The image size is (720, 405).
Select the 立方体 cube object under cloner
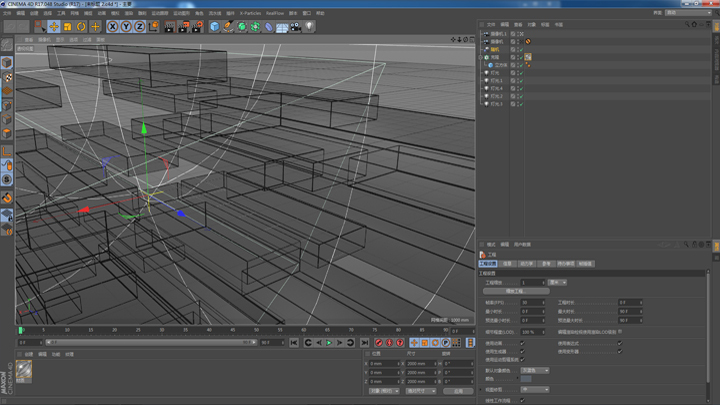[501, 65]
